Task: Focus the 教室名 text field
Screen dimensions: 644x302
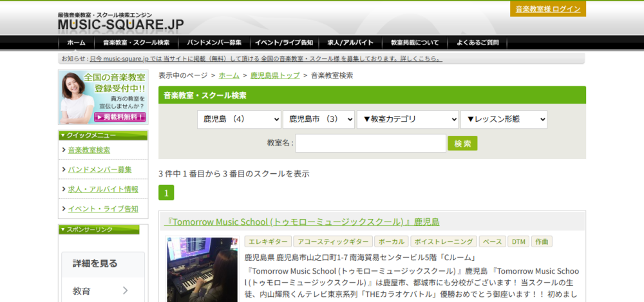Action: [x=370, y=143]
